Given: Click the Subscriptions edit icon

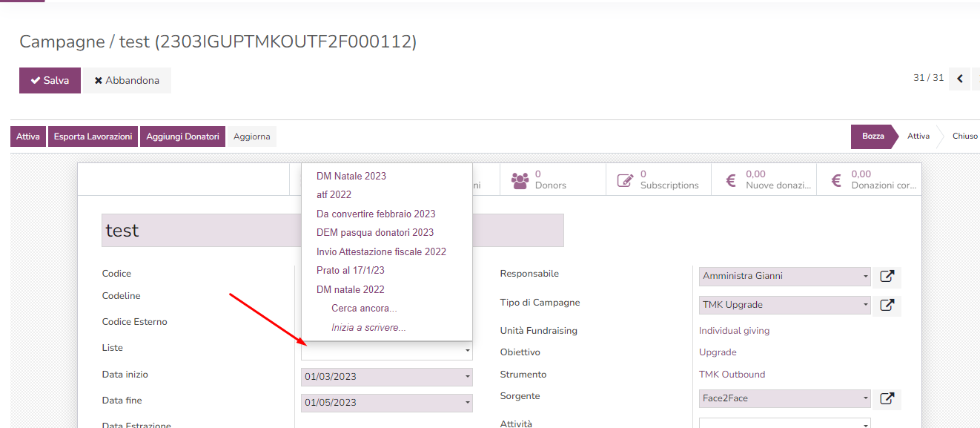Looking at the screenshot, I should (626, 180).
